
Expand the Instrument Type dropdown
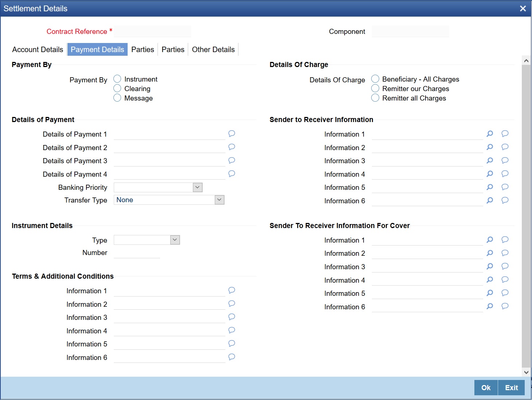click(175, 240)
